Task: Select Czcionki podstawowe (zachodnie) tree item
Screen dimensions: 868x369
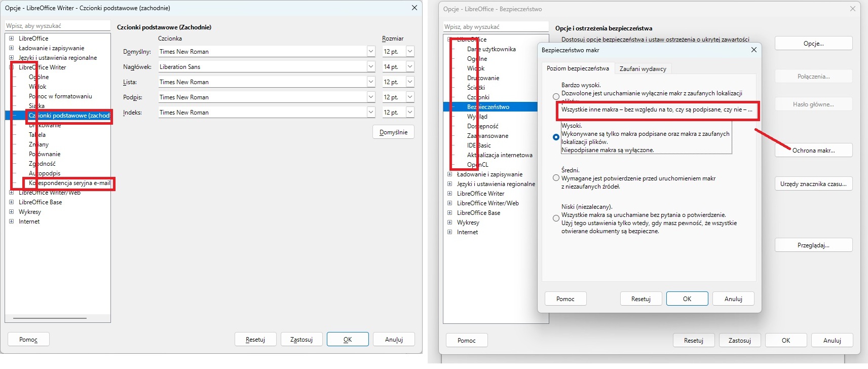Action: tap(69, 116)
